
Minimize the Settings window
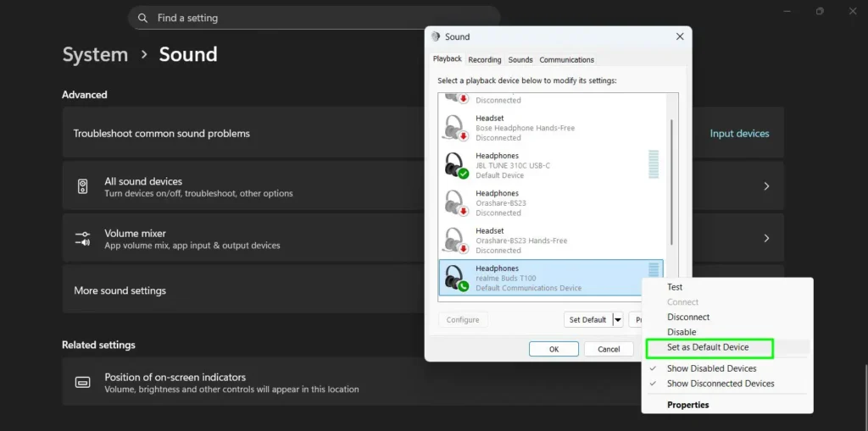pyautogui.click(x=787, y=11)
